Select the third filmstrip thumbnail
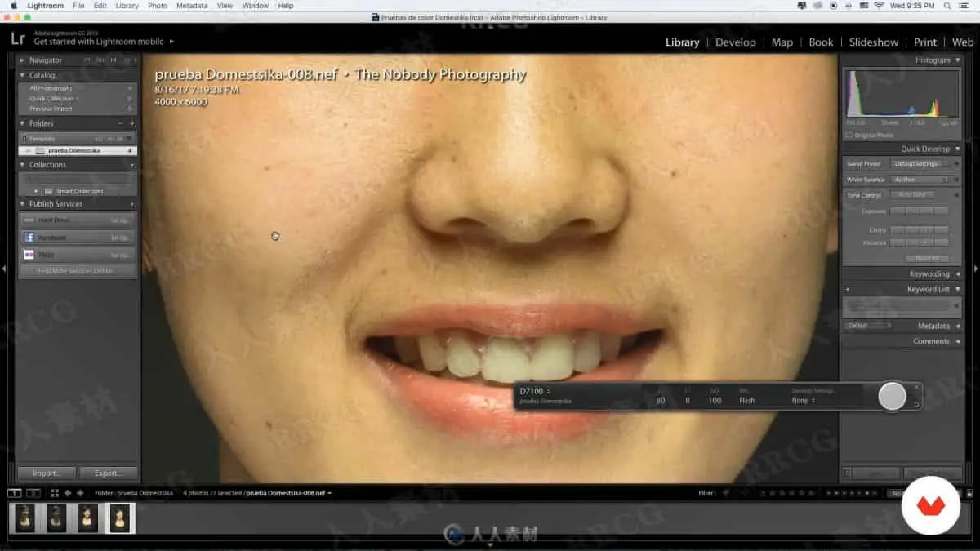 pos(88,518)
